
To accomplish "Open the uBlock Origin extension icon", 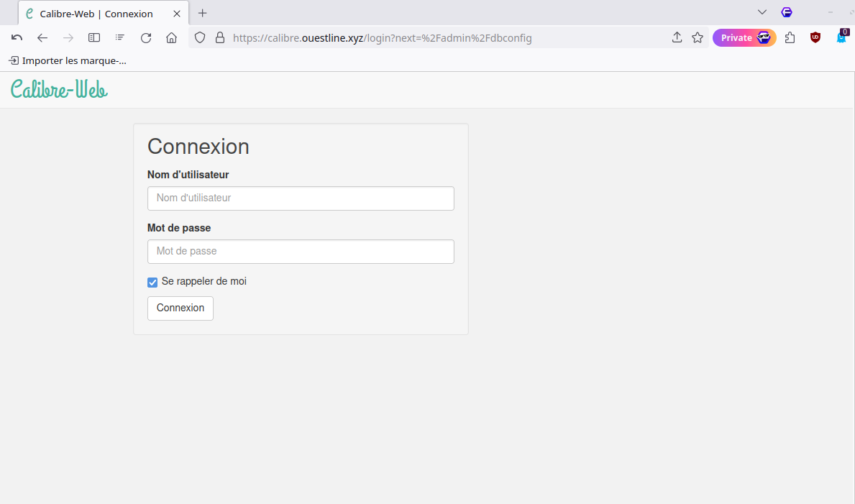I will [815, 38].
